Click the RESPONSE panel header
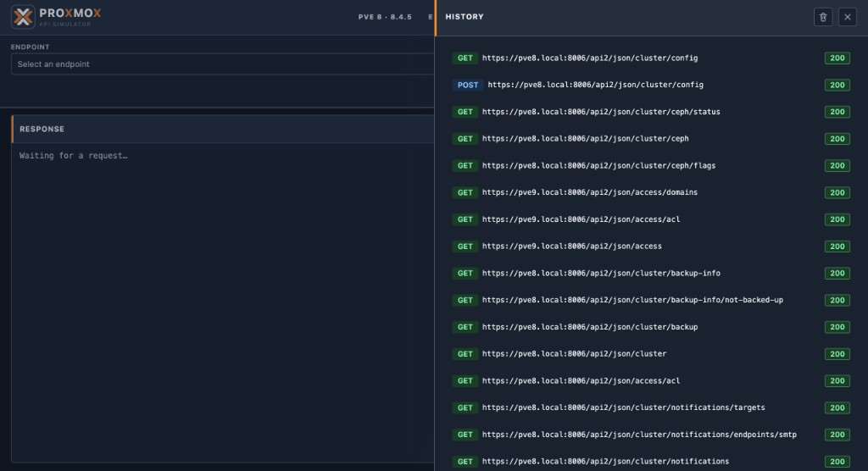Image resolution: width=868 pixels, height=471 pixels. pyautogui.click(x=223, y=129)
